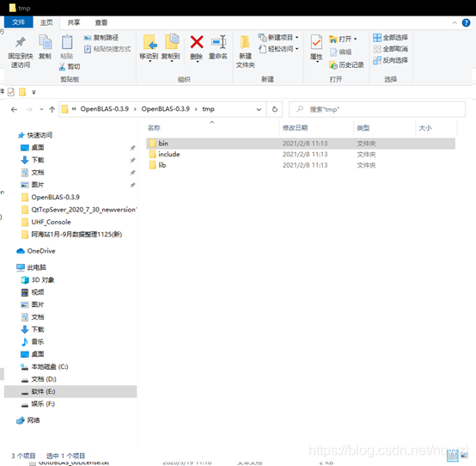Click the Refresh button
Viewport: 476px width, 466px height.
[275, 109]
